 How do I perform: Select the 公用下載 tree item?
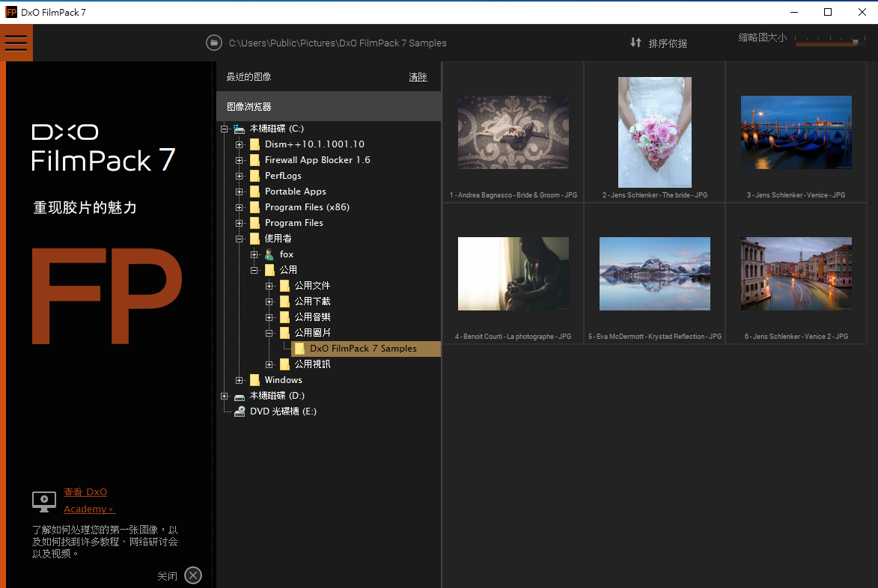[312, 301]
